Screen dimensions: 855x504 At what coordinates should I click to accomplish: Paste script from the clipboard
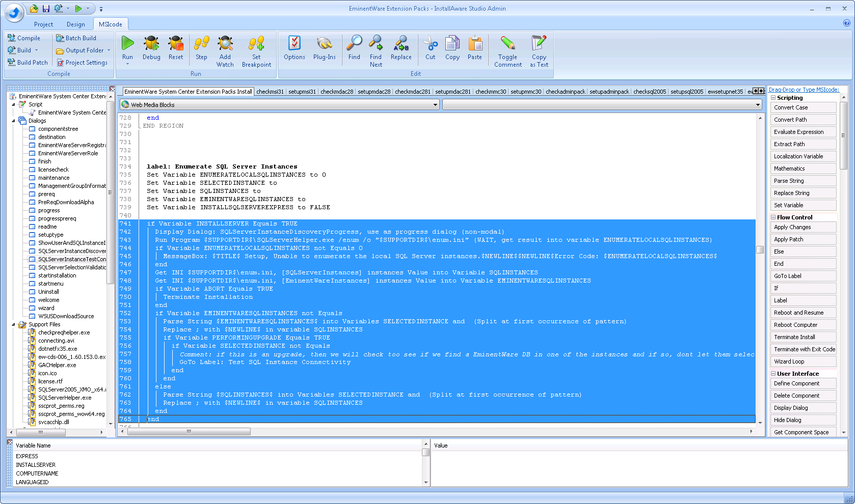tap(474, 48)
